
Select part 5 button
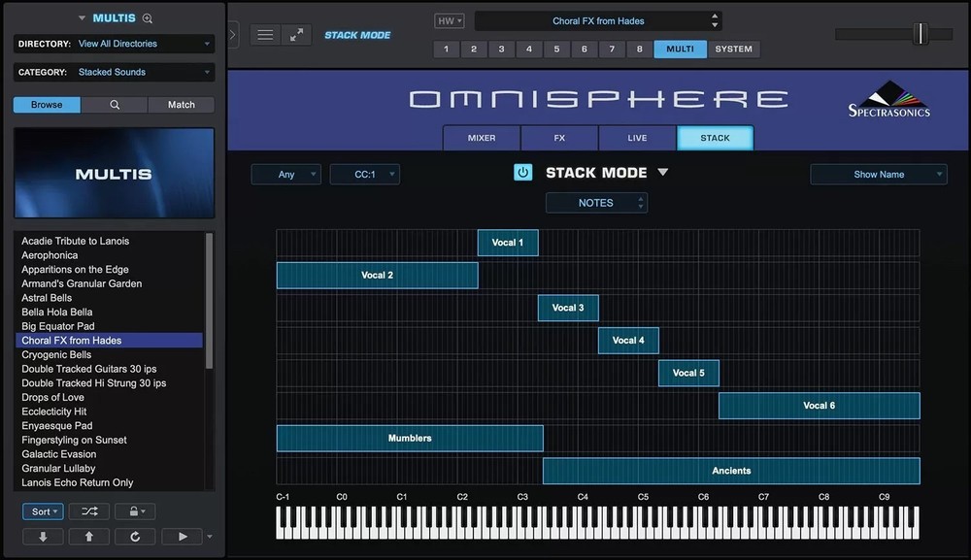tap(556, 49)
